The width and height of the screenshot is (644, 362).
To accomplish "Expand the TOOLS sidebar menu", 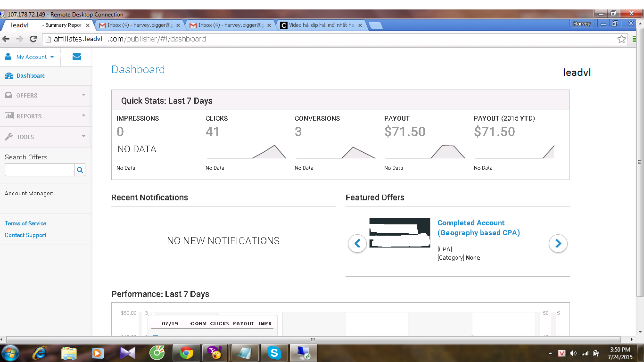I will tap(46, 137).
